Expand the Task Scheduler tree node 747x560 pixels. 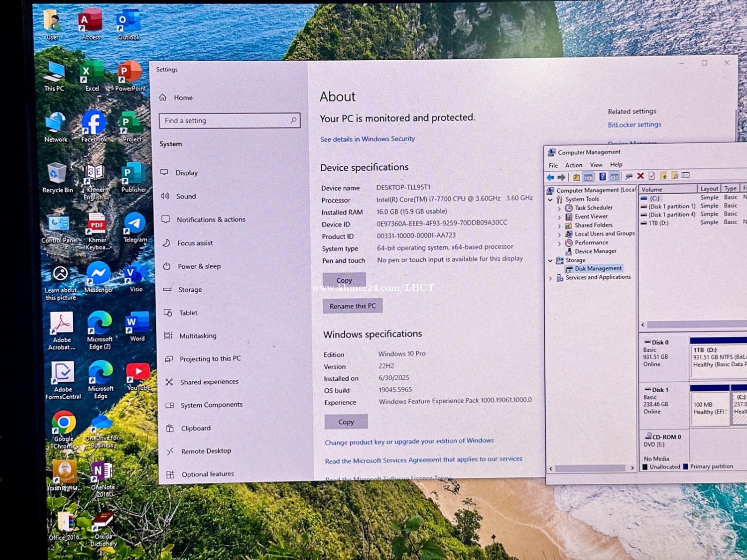tap(559, 209)
